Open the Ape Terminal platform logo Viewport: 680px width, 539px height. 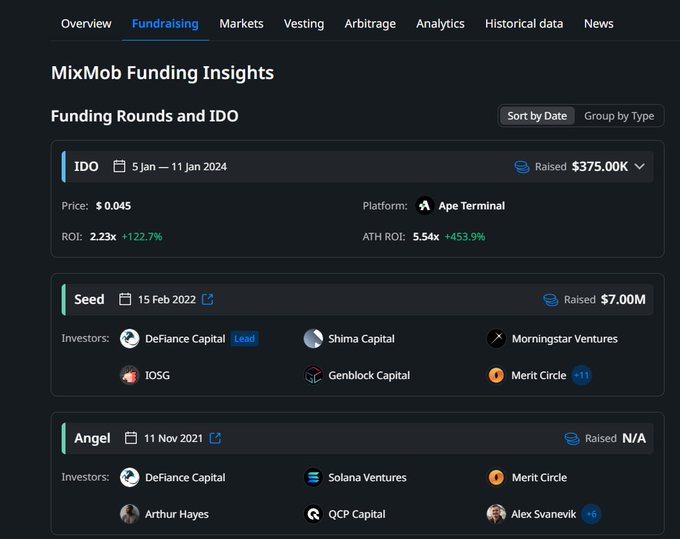[425, 206]
